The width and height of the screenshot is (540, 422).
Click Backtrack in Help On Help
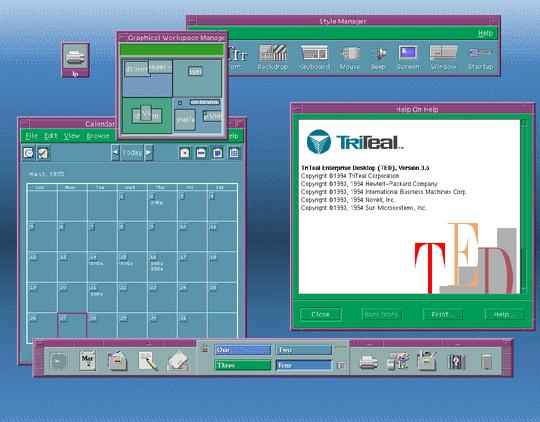(x=381, y=314)
